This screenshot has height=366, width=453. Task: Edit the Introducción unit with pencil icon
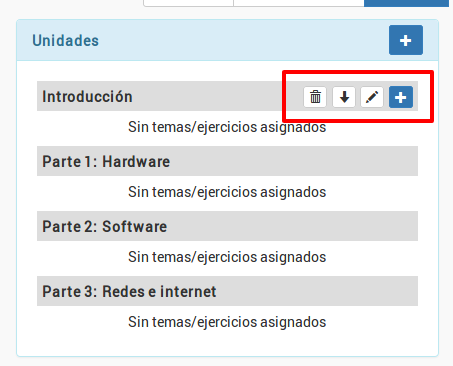(372, 97)
